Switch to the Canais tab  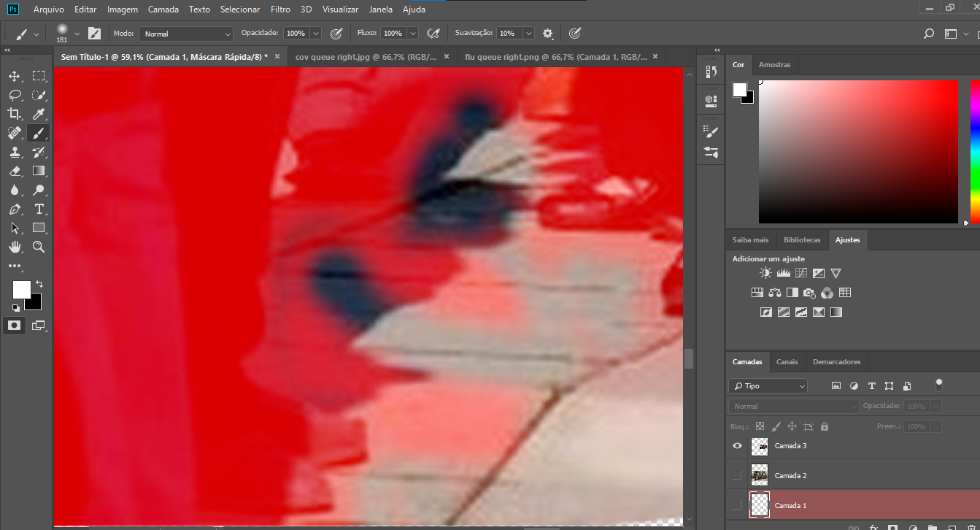[x=787, y=361]
